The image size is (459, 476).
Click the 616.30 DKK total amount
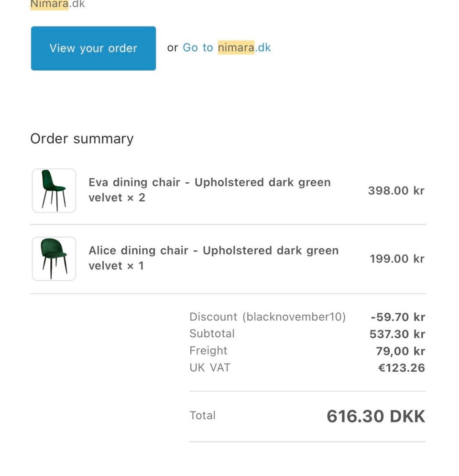(375, 416)
